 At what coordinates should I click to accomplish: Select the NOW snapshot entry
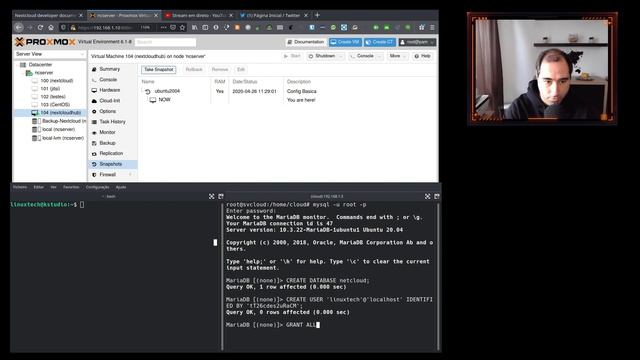(x=164, y=100)
